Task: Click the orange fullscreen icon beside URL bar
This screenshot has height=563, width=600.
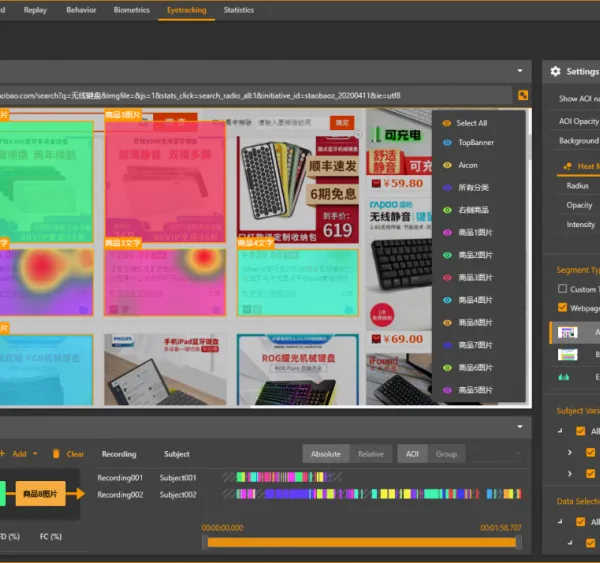Action: 523,95
